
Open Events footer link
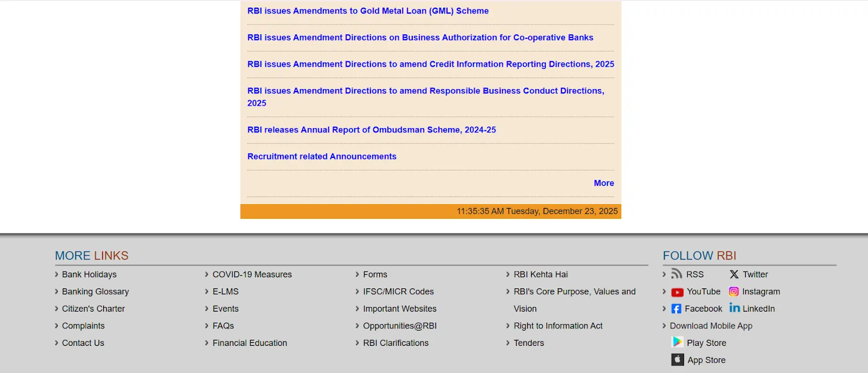[226, 309]
